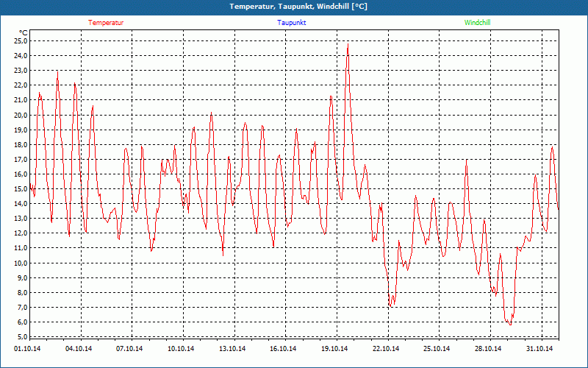Screen dimensions: 588x368
Task: Click the 11,0 y-axis label
Action: point(21,248)
